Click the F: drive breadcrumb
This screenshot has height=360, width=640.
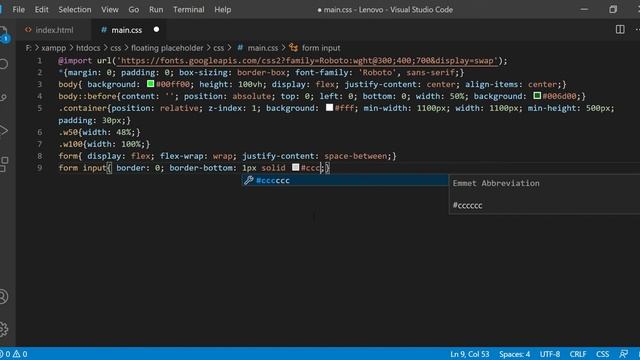28,48
